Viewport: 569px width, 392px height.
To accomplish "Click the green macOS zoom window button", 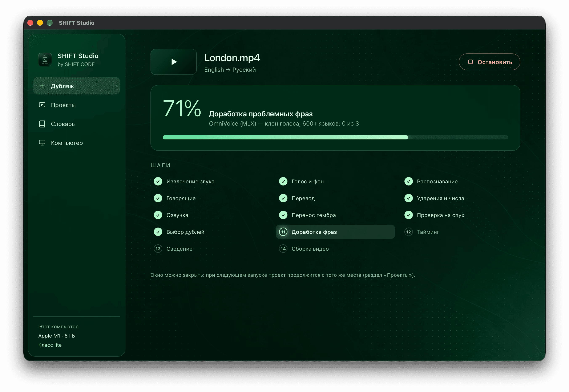I will [x=50, y=23].
